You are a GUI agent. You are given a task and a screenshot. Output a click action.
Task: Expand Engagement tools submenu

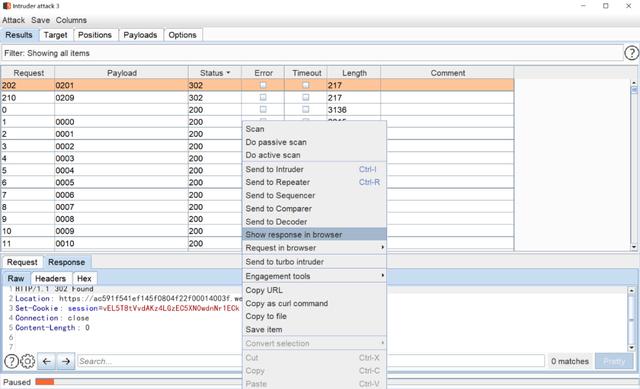pyautogui.click(x=314, y=276)
